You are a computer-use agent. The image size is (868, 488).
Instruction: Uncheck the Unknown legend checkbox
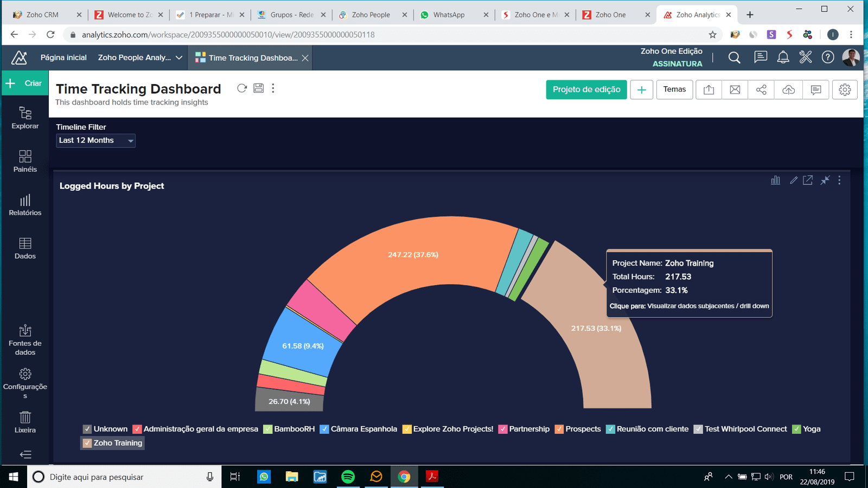pyautogui.click(x=87, y=429)
